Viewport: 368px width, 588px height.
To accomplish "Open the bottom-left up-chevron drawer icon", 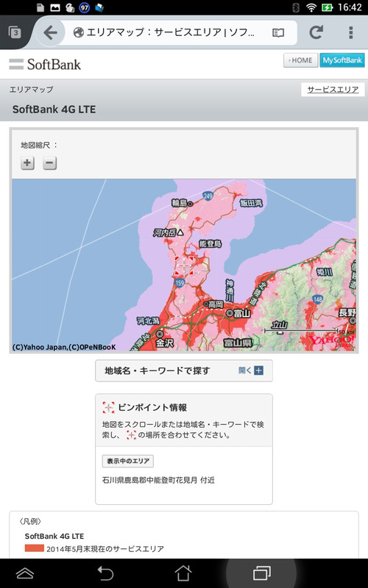I will 25,573.
